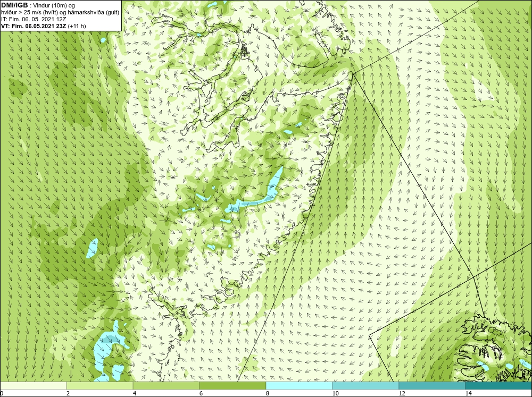Click the '(+11 h)' forecast offset text
Viewport: 532px width, 397px height.
(77, 26)
